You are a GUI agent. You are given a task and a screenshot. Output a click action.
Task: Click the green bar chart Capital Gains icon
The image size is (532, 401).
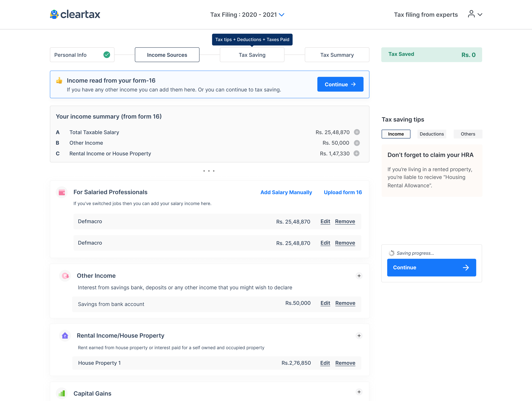pos(62,393)
